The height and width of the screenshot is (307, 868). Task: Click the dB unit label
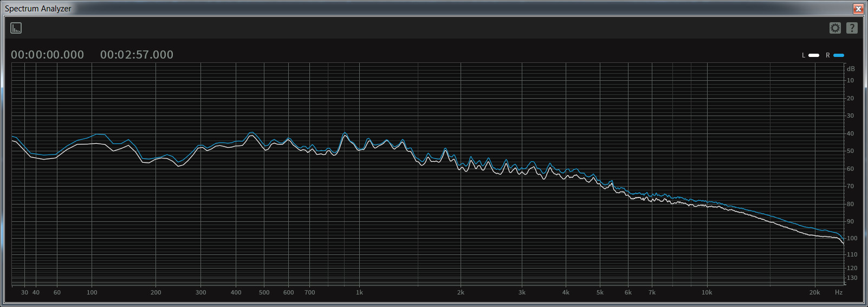pos(851,69)
